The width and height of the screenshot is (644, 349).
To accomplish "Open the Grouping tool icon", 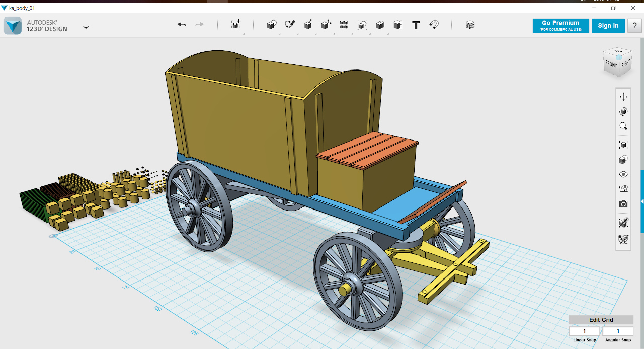I will pos(362,25).
